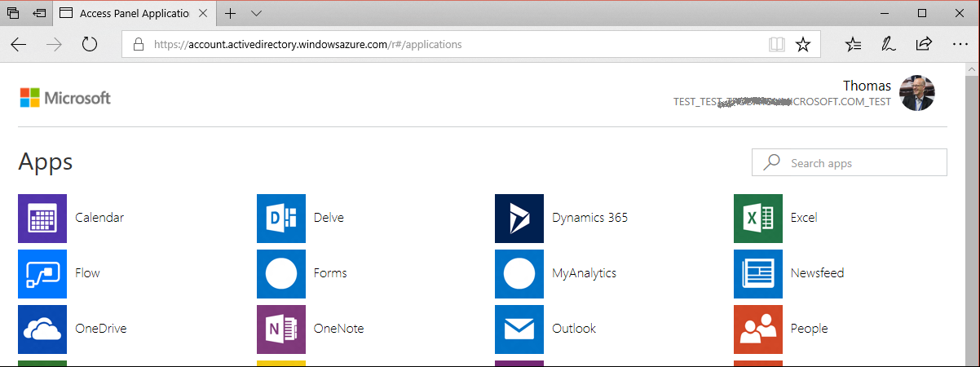Image resolution: width=980 pixels, height=367 pixels.
Task: Open the Calendar app tile icon
Action: coord(42,218)
